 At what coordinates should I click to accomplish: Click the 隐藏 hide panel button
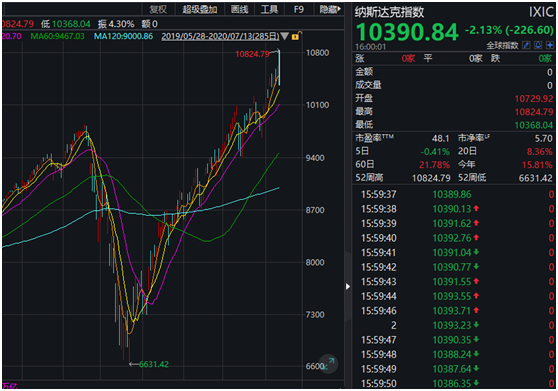pos(330,9)
